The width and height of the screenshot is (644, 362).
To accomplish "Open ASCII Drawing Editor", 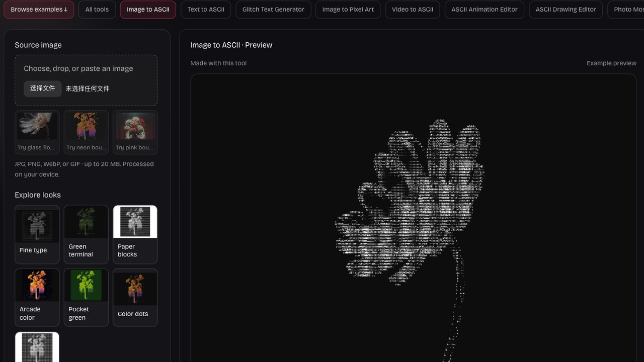I will [566, 10].
